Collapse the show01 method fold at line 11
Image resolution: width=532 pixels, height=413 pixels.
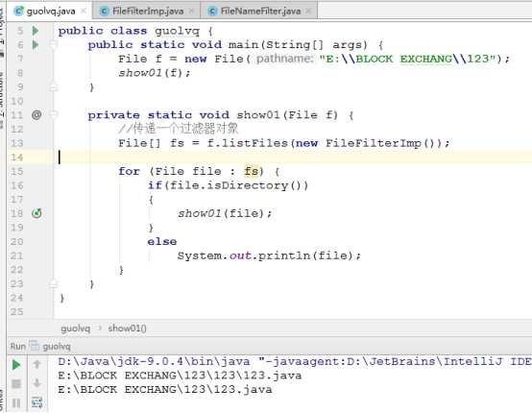[x=54, y=114]
